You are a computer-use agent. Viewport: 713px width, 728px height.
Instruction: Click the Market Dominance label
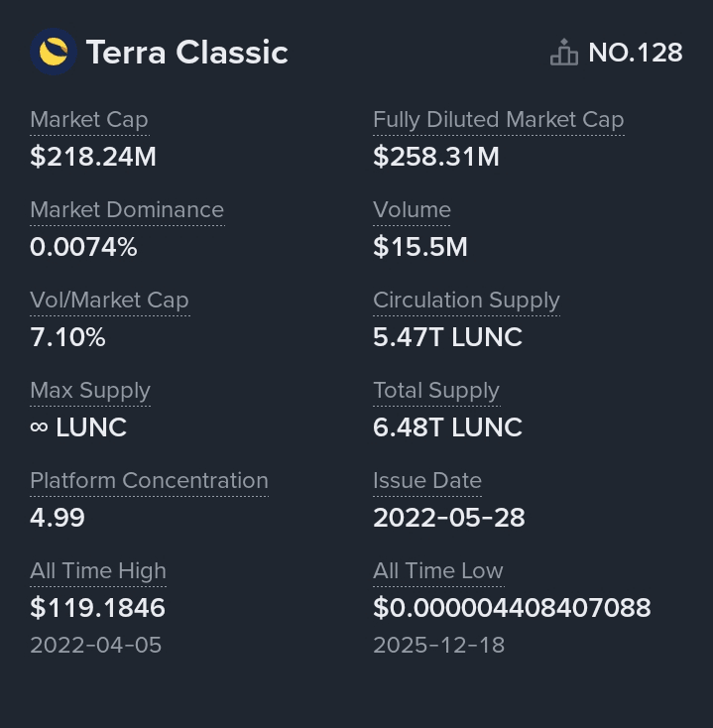[x=127, y=210]
